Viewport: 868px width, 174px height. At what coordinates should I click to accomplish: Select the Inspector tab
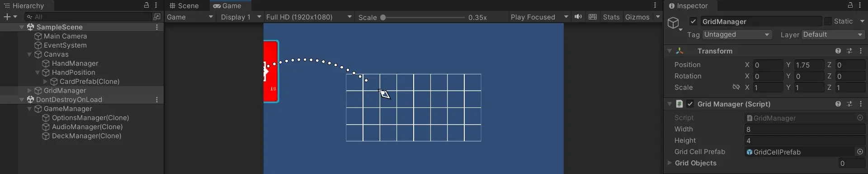pyautogui.click(x=688, y=6)
